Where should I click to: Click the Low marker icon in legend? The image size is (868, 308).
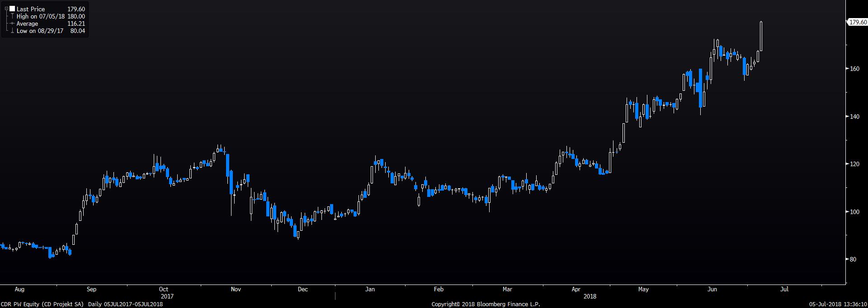(x=12, y=31)
